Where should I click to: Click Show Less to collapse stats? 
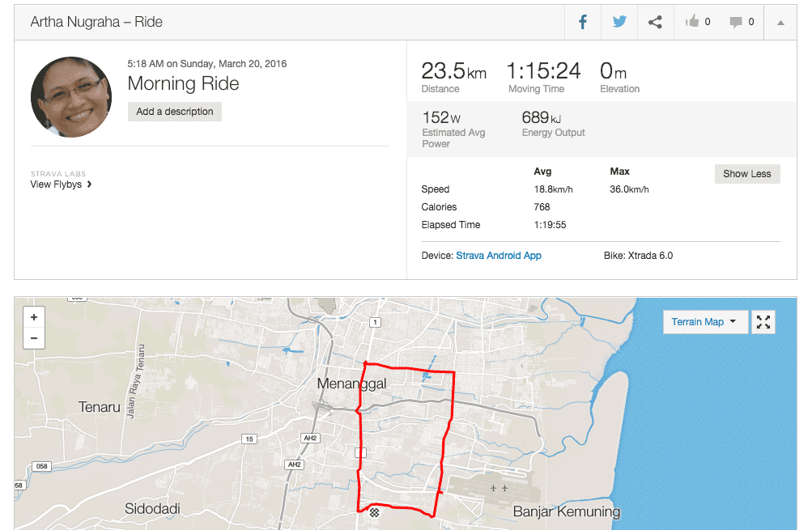point(746,174)
